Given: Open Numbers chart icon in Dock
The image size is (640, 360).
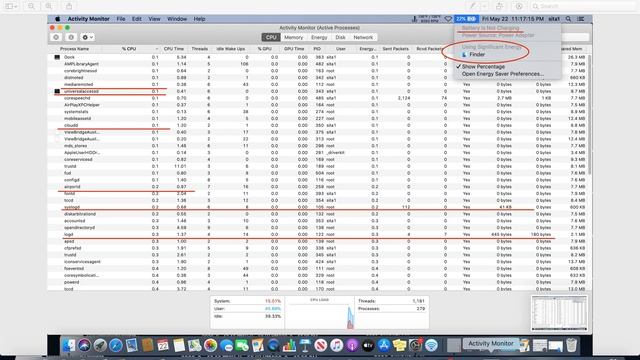Looking at the screenshot, I should 289,345.
